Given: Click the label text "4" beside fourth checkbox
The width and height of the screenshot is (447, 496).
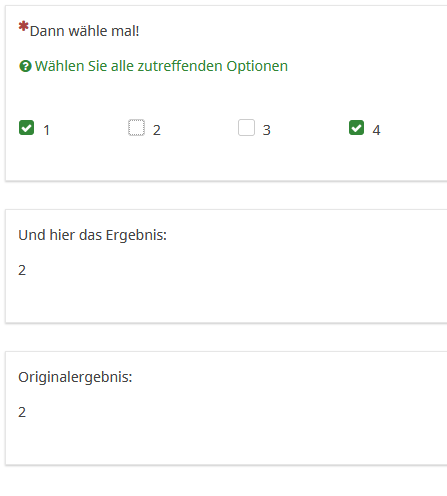Looking at the screenshot, I should (x=376, y=130).
